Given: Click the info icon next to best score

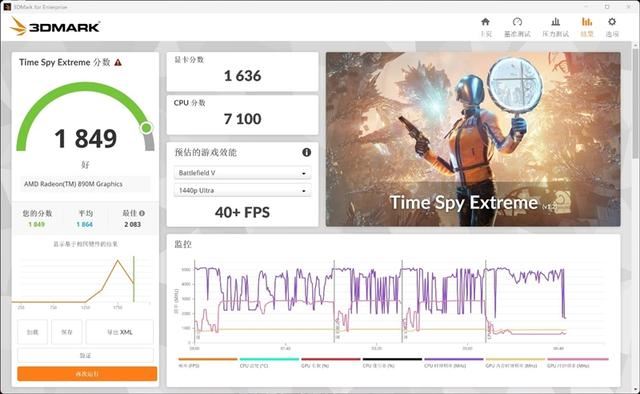Looking at the screenshot, I should coord(142,213).
